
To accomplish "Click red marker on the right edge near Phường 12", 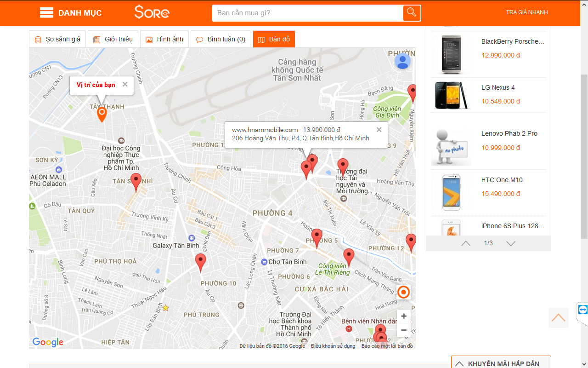I will tap(411, 242).
